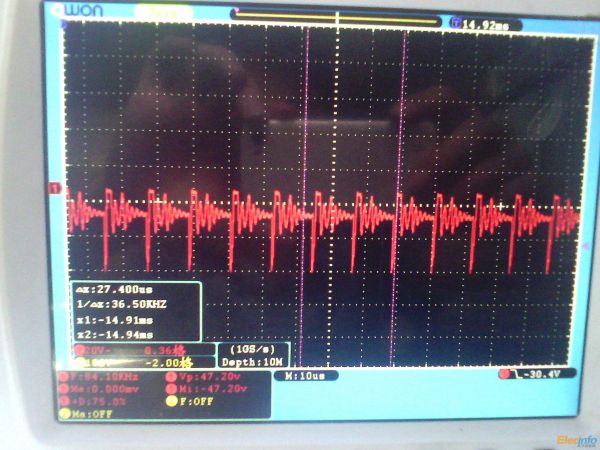Select the M:10us timebase indicator
Viewport: 600px width, 450px height.
(305, 376)
